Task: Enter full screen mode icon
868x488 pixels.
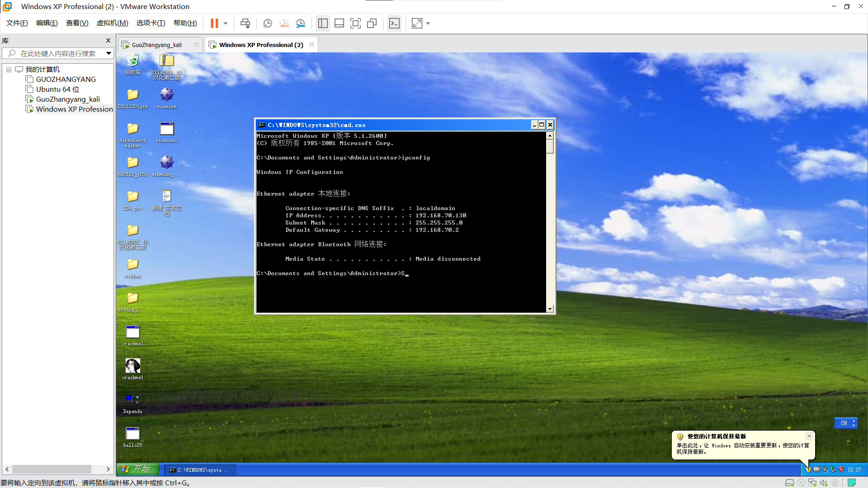Action: (x=355, y=23)
